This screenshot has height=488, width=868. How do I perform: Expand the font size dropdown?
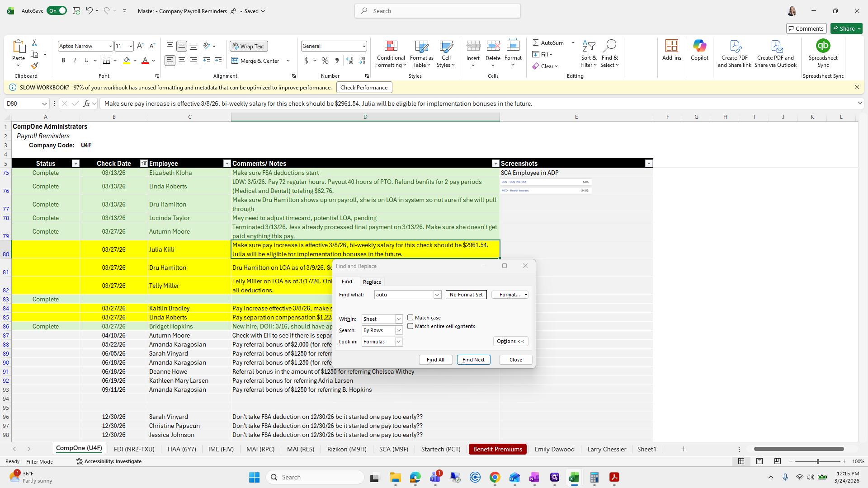click(130, 46)
